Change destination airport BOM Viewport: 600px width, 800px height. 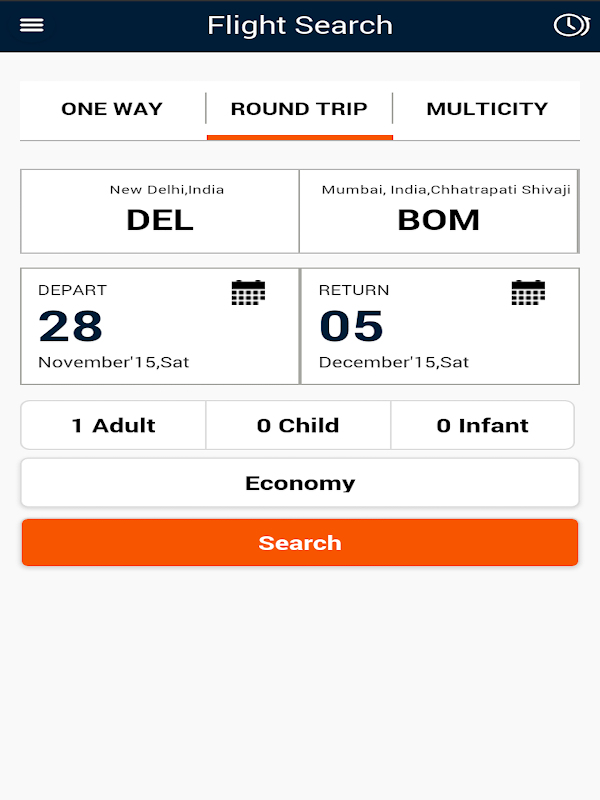tap(439, 221)
